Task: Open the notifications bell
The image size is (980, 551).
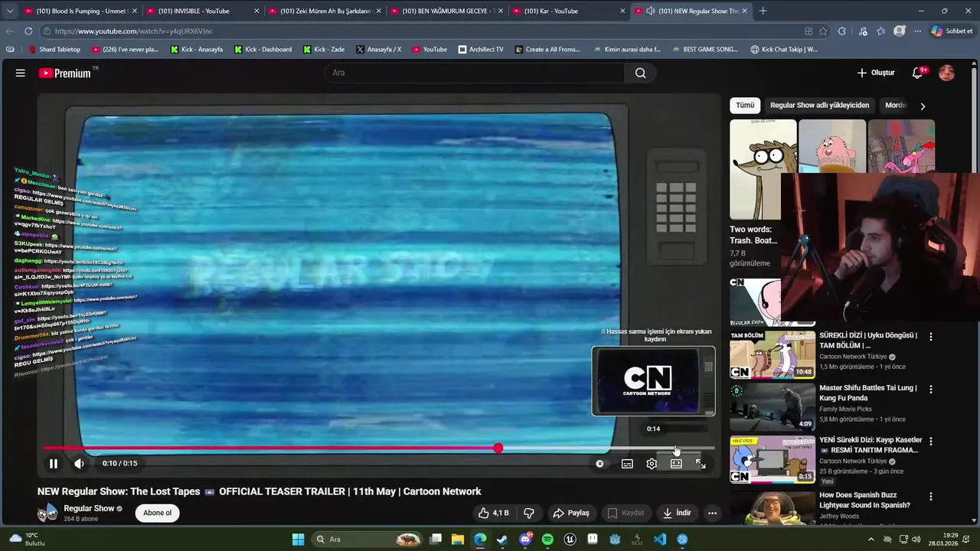Action: point(918,73)
